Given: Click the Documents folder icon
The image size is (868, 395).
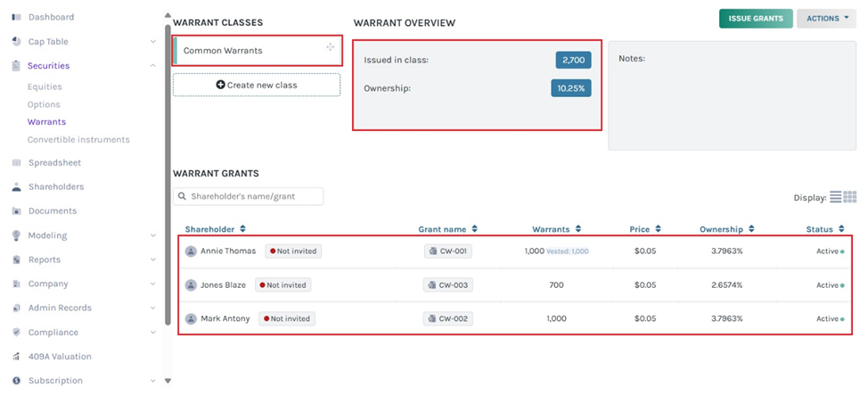Looking at the screenshot, I should (x=16, y=211).
